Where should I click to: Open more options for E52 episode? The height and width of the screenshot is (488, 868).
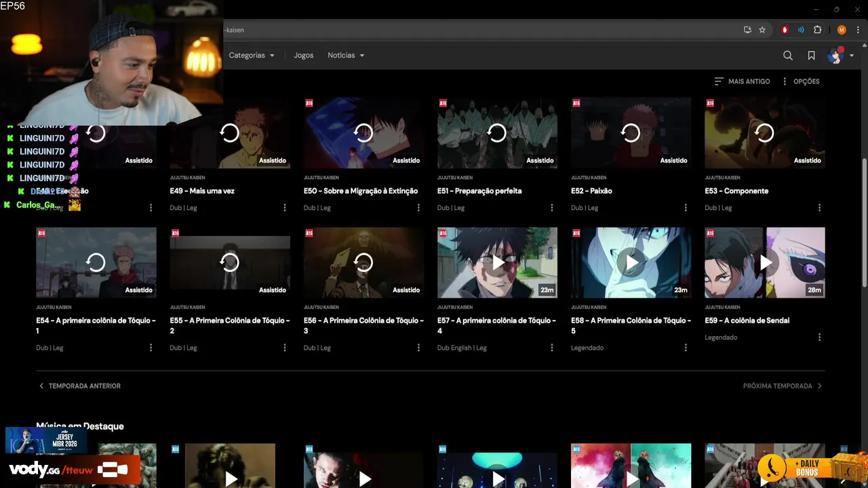click(x=685, y=207)
